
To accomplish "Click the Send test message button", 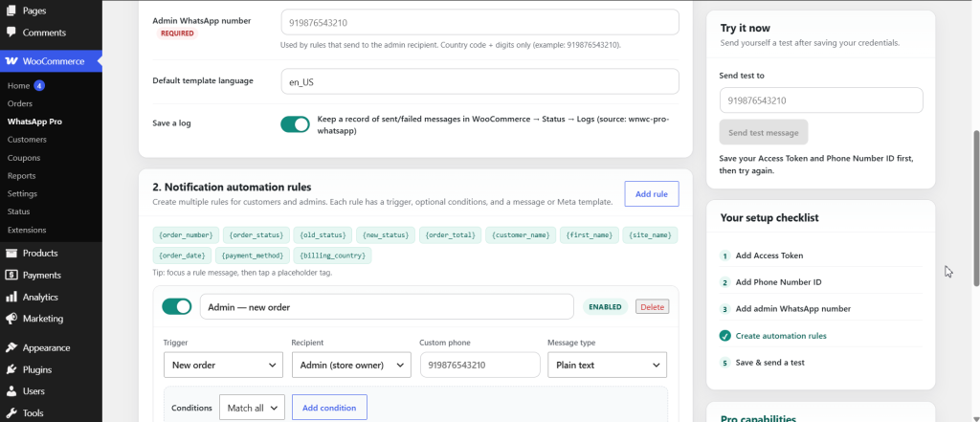I will click(x=763, y=133).
